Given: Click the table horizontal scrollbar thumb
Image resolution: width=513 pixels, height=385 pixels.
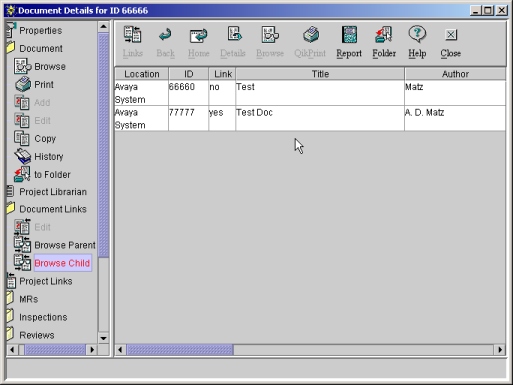Looking at the screenshot, I should pyautogui.click(x=180, y=350).
